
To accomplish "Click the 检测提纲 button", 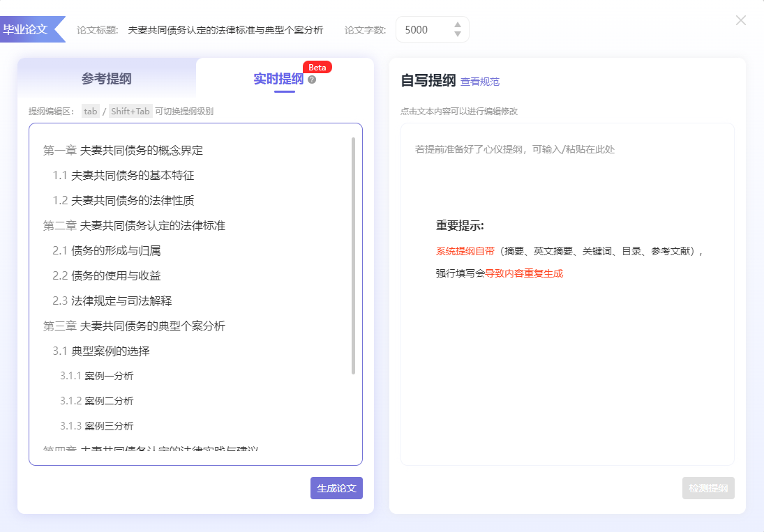I will click(x=708, y=487).
